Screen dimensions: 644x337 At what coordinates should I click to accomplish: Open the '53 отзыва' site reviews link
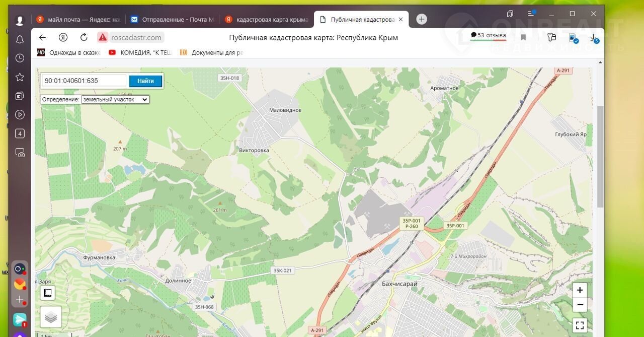488,35
